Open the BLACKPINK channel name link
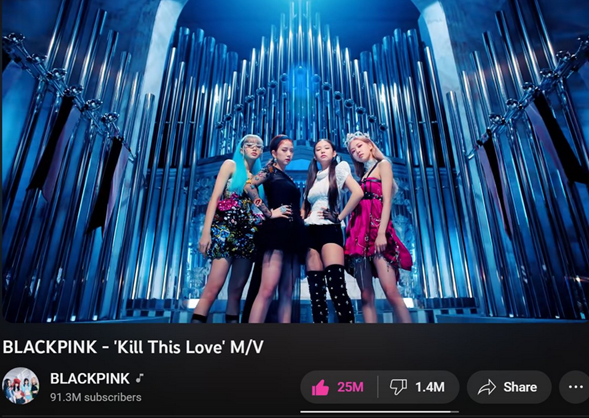The image size is (589, 418). [x=90, y=379]
